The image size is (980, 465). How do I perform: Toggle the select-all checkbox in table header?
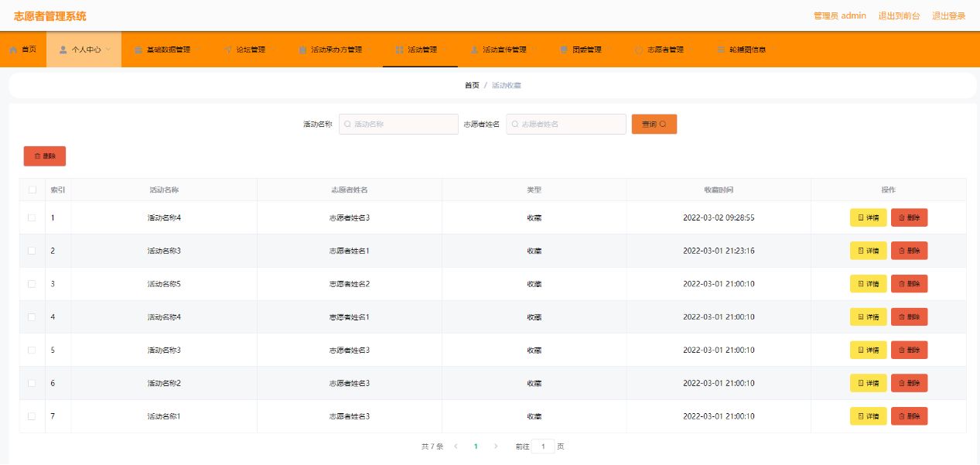coord(32,190)
